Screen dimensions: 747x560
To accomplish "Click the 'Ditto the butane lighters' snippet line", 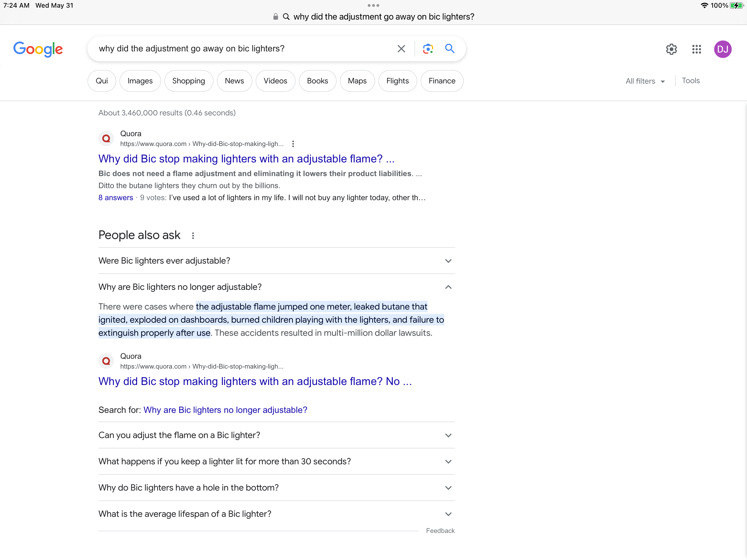I will pos(189,186).
